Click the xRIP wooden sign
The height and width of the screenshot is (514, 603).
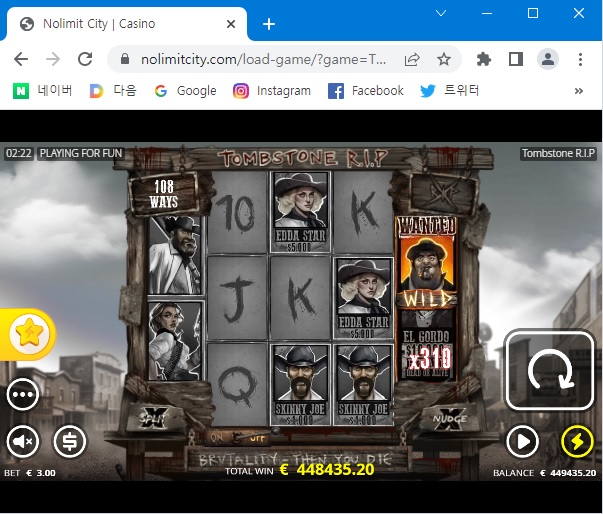click(444, 192)
